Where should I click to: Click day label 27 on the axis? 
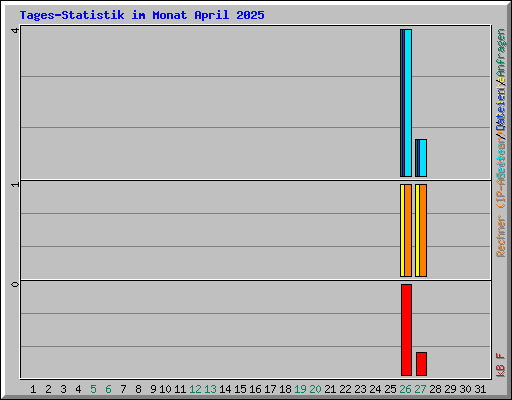coord(420,389)
